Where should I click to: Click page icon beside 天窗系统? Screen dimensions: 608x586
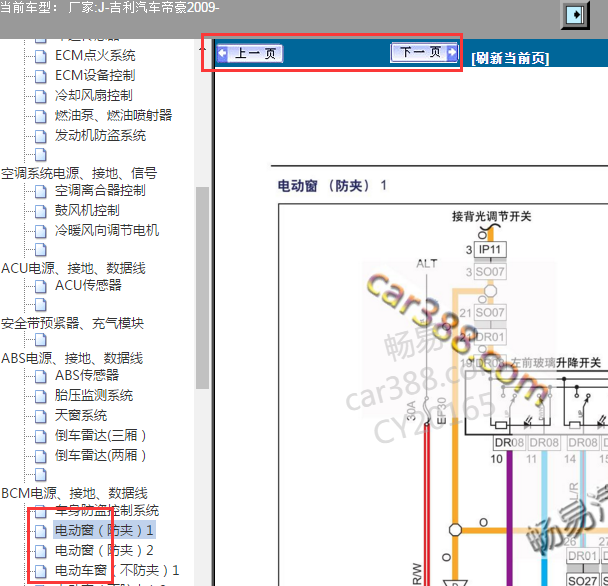[x=40, y=417]
